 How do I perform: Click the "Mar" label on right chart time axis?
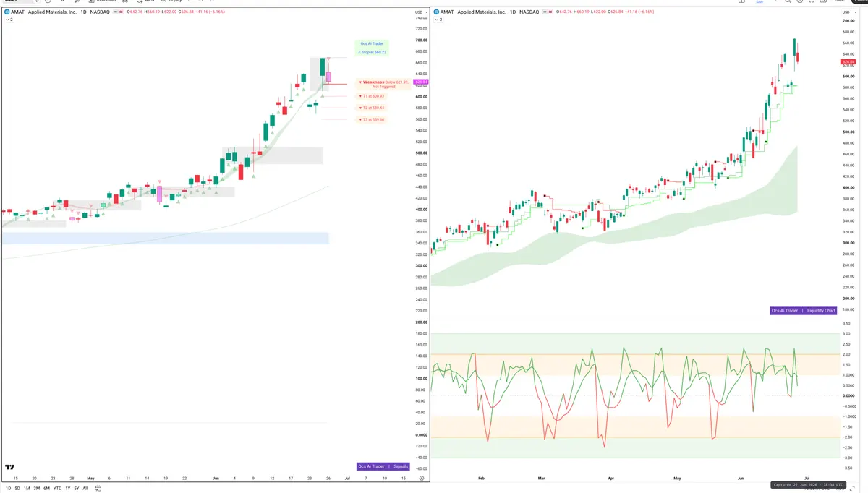tap(542, 478)
